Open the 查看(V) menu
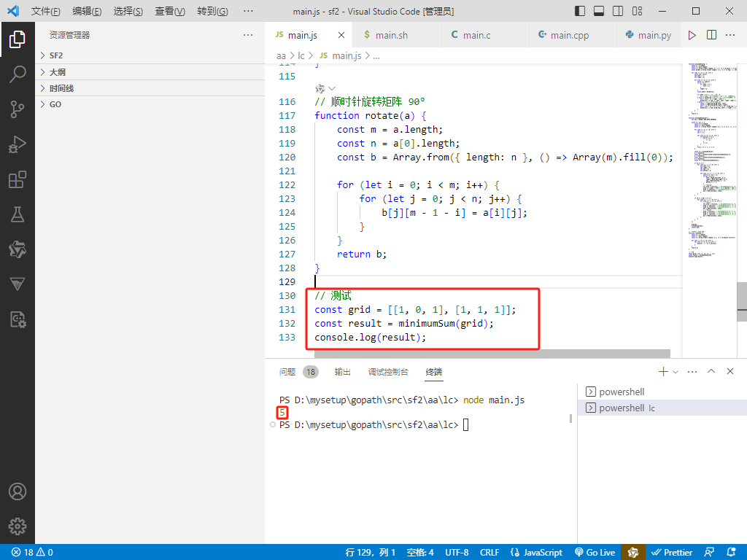Image resolution: width=747 pixels, height=560 pixels. pyautogui.click(x=169, y=11)
